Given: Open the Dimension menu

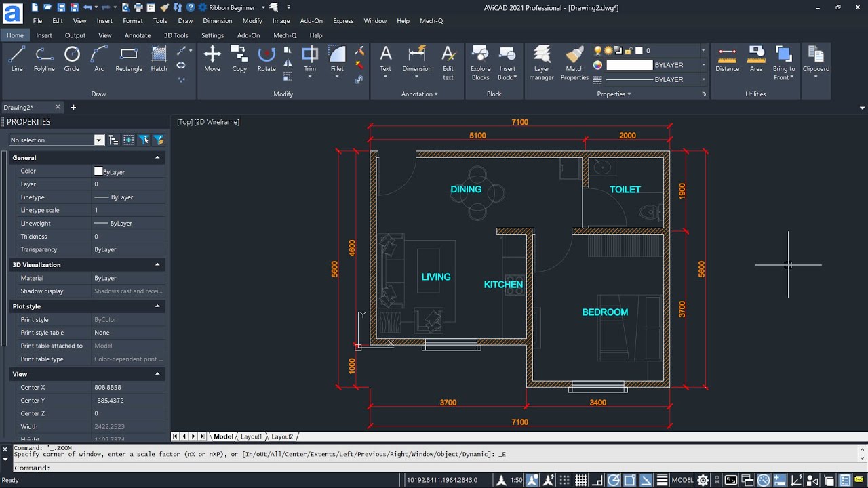Looking at the screenshot, I should 217,21.
